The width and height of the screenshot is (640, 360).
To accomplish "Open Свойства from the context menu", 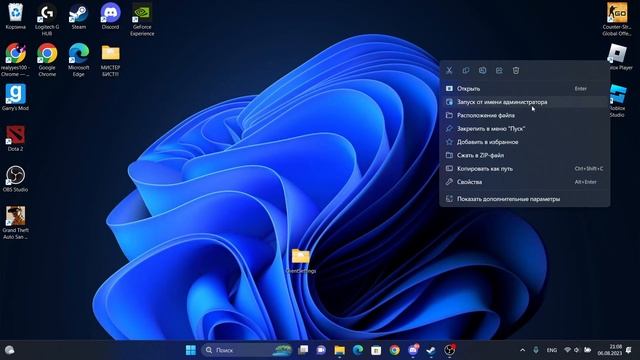I will (524, 182).
